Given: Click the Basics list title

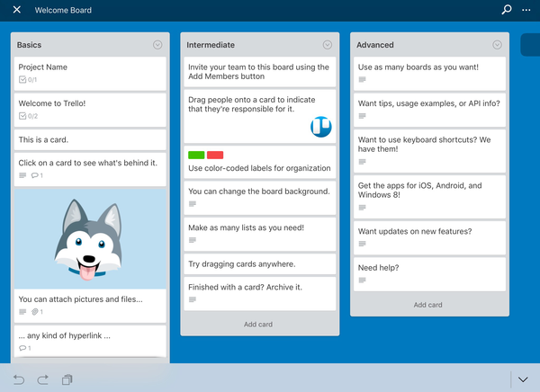Looking at the screenshot, I should pyautogui.click(x=30, y=45).
